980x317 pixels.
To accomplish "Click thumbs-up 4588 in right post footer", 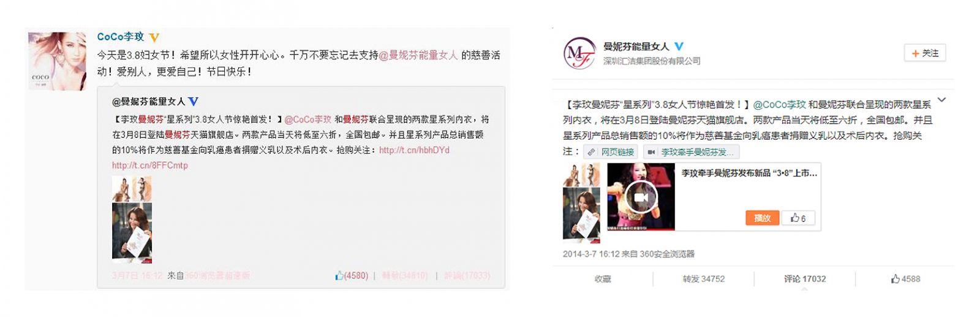I will [x=906, y=279].
